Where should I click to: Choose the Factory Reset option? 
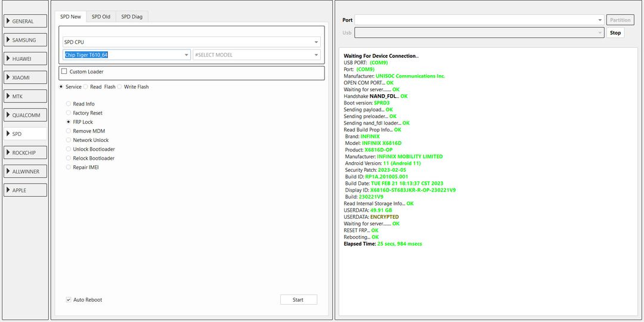point(84,113)
